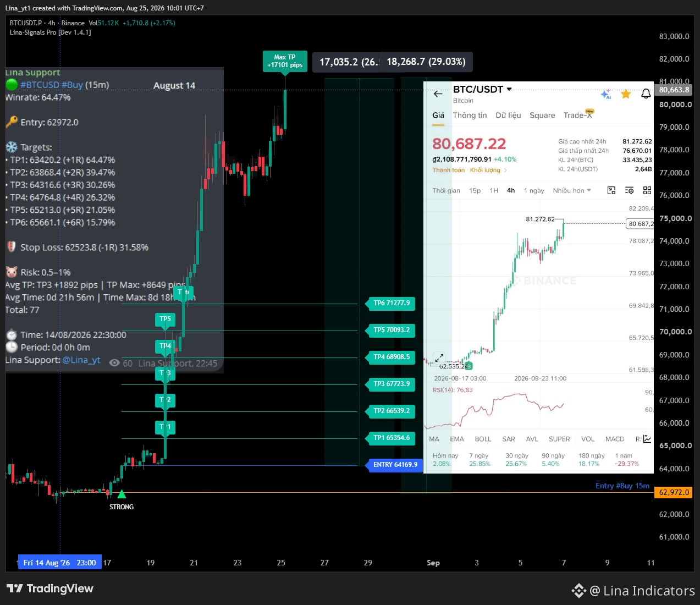Click the stopwatch emoji beside Time
This screenshot has width=700, height=605.
click(x=12, y=334)
